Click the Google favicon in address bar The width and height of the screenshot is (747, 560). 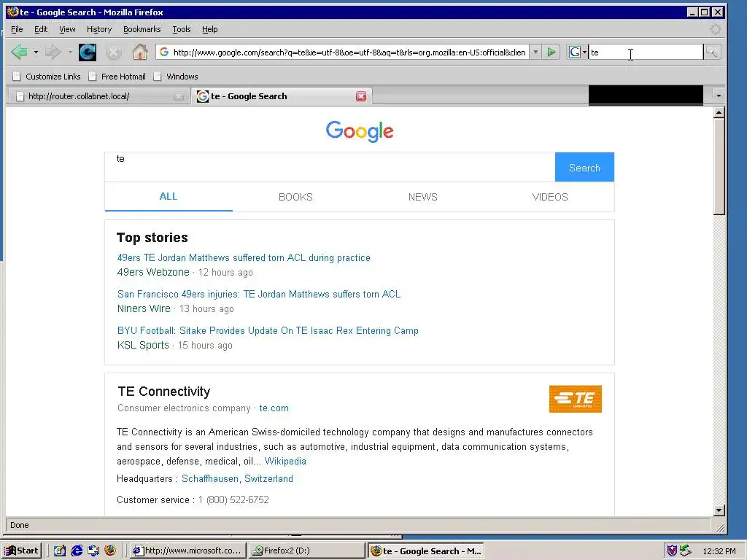[164, 52]
